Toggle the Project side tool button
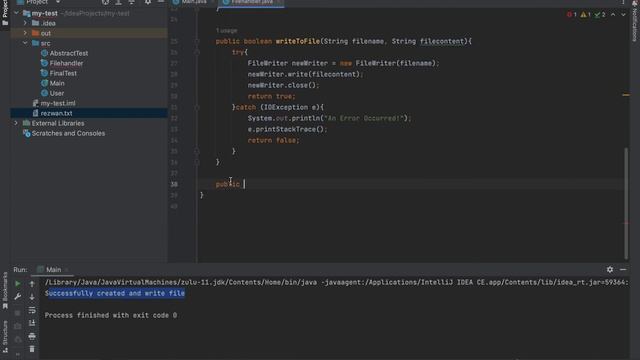 tap(5, 13)
